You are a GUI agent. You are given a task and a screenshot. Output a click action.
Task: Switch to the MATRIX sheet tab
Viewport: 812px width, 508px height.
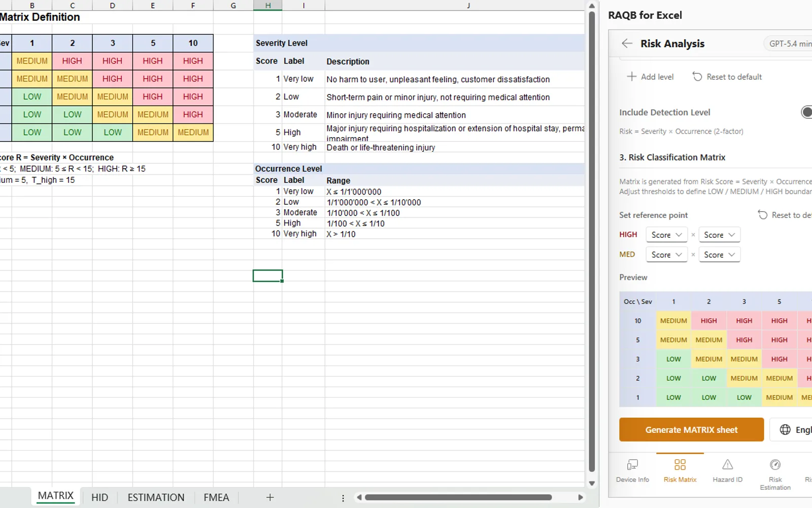coord(56,496)
